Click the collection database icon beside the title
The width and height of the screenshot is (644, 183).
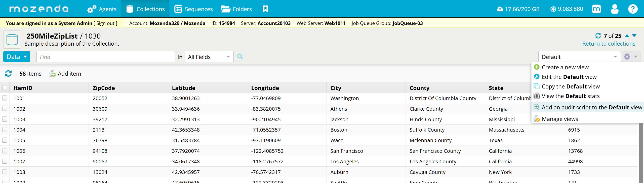(x=12, y=40)
